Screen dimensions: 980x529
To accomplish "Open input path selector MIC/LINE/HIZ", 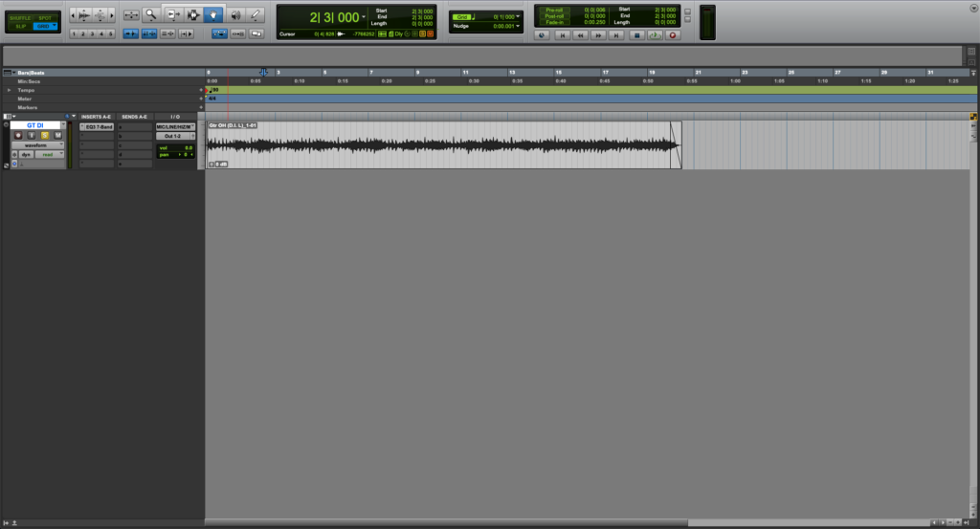I will [175, 127].
